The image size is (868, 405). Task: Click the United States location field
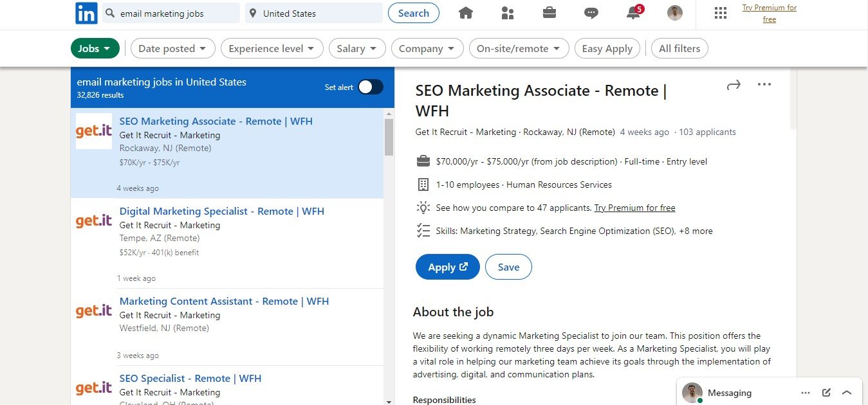pyautogui.click(x=314, y=13)
